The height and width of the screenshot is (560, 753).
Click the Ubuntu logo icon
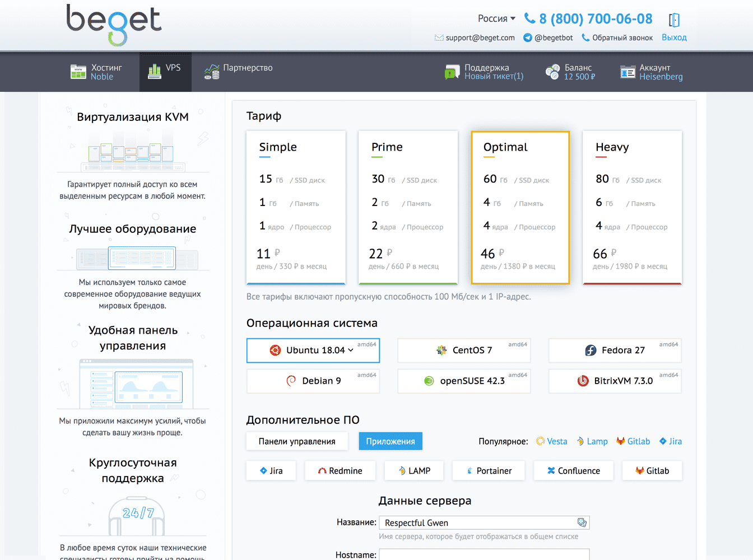[275, 351]
